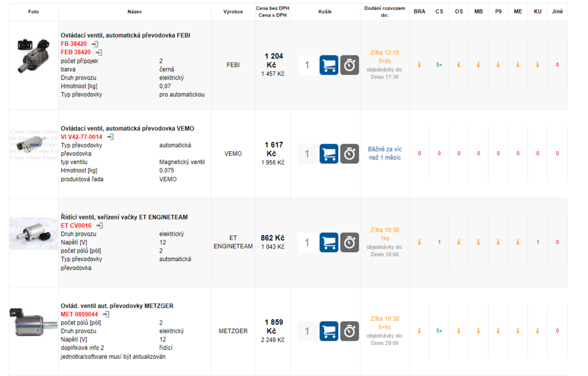This screenshot has height=376, width=588.
Task: Click product title Řídící ventil ET ENGINETEAM
Action: pyautogui.click(x=124, y=217)
